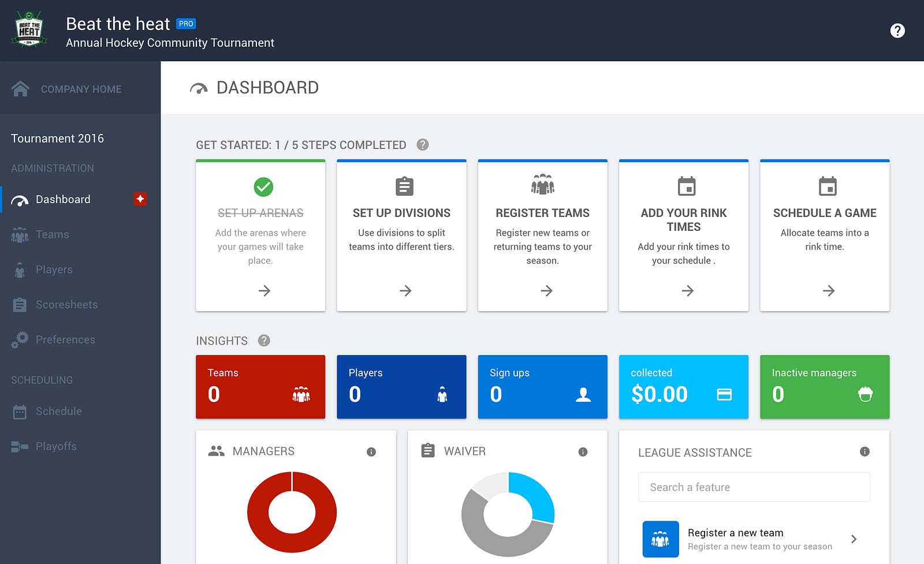Image resolution: width=924 pixels, height=564 pixels.
Task: Click help icon beside Get Started heading
Action: 423,145
